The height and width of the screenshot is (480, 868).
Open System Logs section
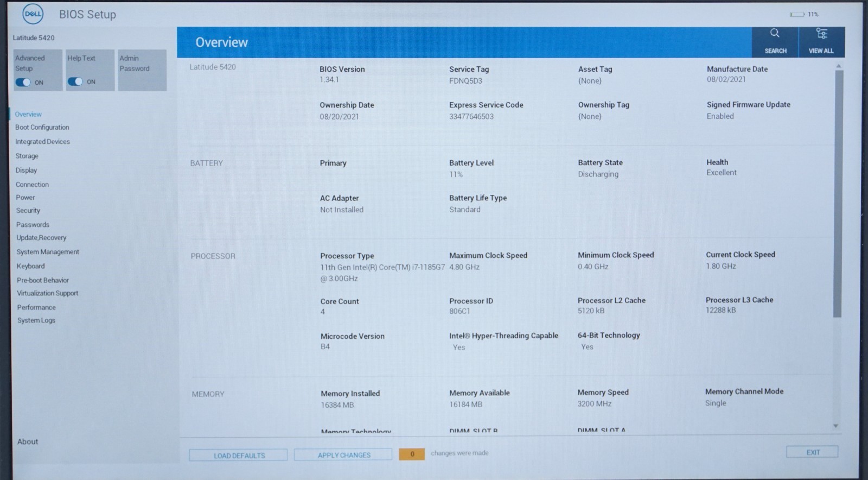tap(36, 320)
